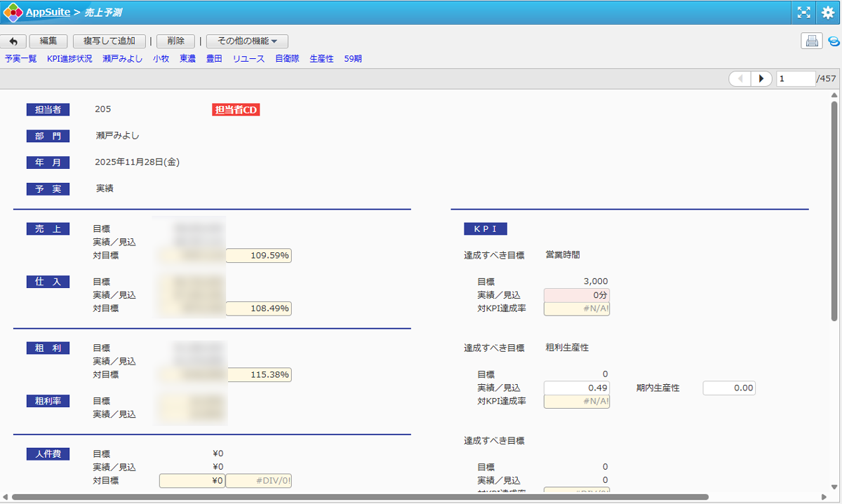Open the AppSuite breadcrumb link
The image size is (842, 504).
tap(48, 12)
